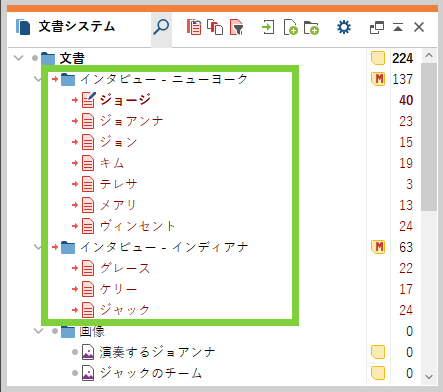The image size is (443, 392).
Task: Import a document with the green arrow icon
Action: (268, 27)
